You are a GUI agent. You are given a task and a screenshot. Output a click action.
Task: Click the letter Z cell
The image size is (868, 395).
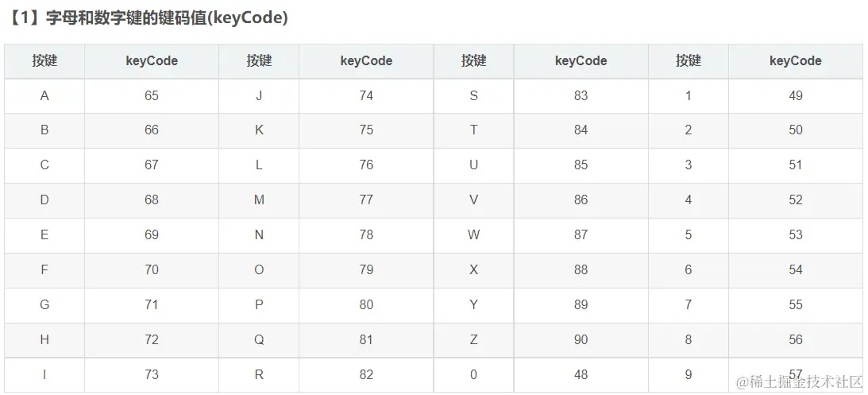pos(474,339)
